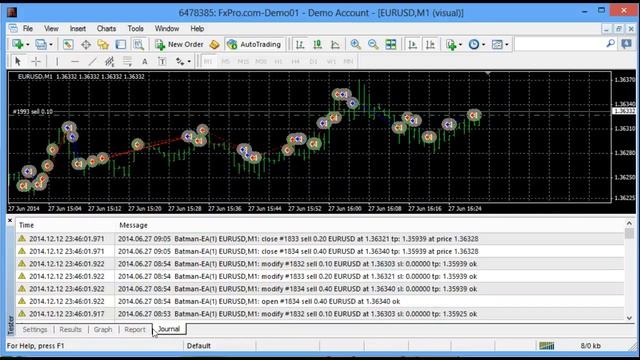Click the New Order button
640x360 pixels.
pos(179,44)
